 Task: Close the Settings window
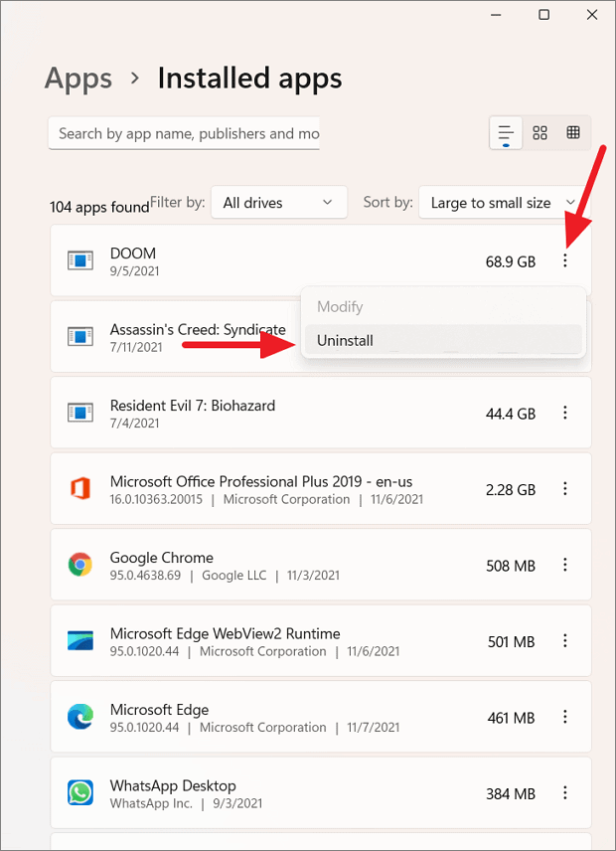592,15
